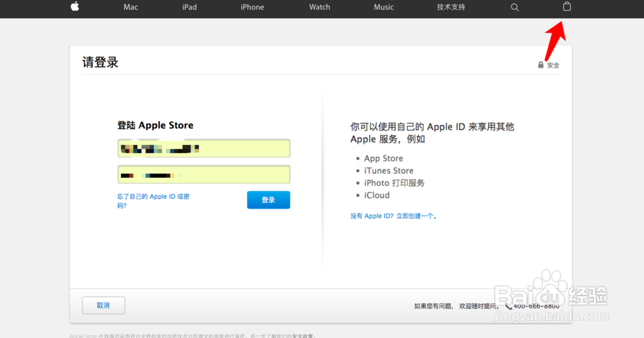This screenshot has height=338, width=644.
Task: Click the blue 登录 button
Action: tap(269, 200)
